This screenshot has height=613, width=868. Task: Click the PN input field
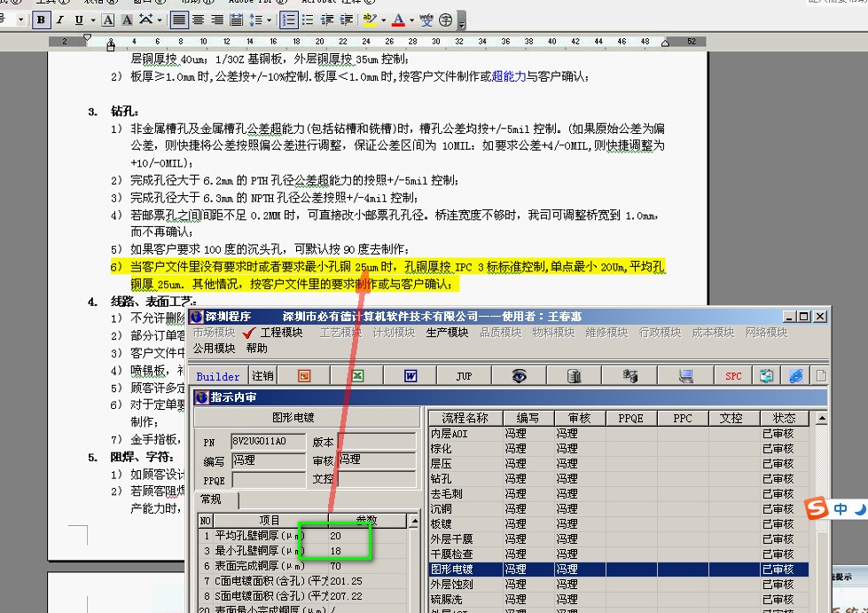pos(268,441)
